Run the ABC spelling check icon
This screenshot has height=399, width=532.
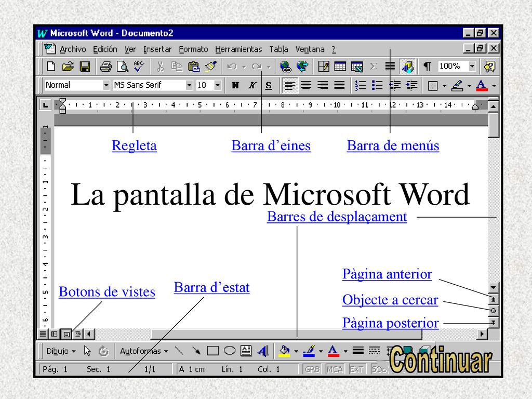tap(139, 66)
